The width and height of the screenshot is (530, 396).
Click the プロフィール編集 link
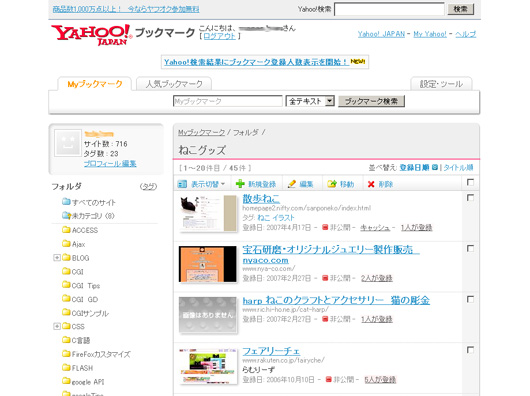tap(110, 164)
